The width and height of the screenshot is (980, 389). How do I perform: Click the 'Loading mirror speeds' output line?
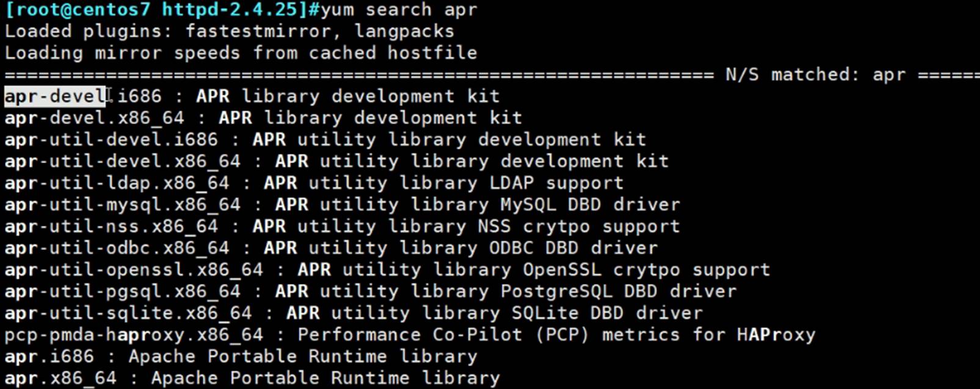pyautogui.click(x=241, y=53)
